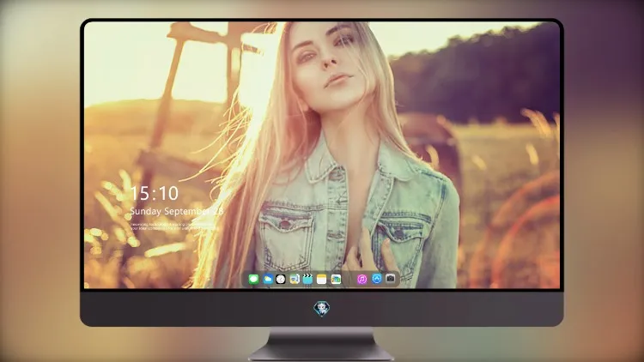Click the logo badge on monitor chin
The height and width of the screenshot is (362, 644).
click(x=322, y=309)
